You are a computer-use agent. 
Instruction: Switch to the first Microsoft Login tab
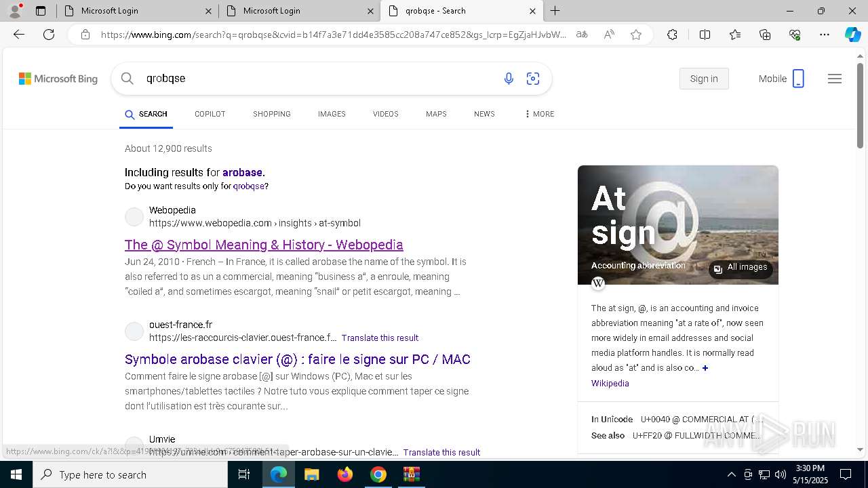pos(138,11)
